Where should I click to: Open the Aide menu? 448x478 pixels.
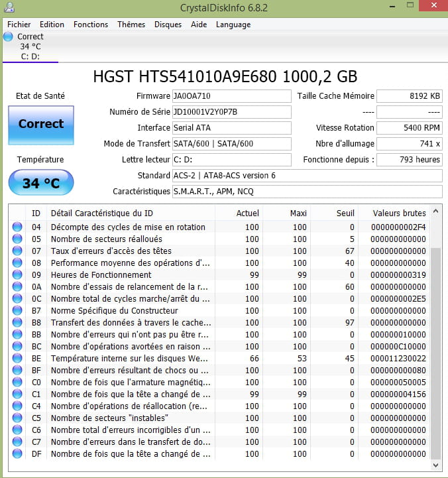tap(199, 25)
